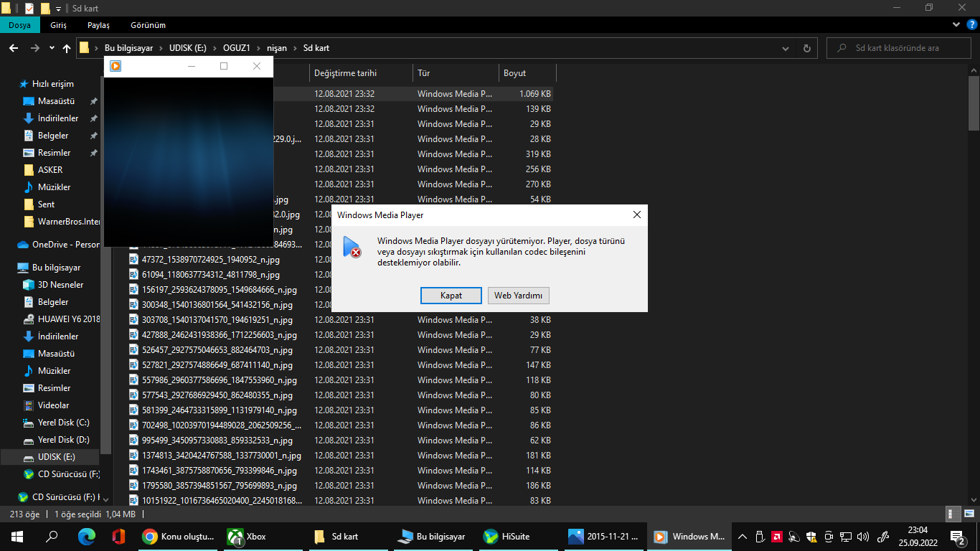Click the icon of file 581399_2464733315899_1131979140_n.jpg

point(133,410)
